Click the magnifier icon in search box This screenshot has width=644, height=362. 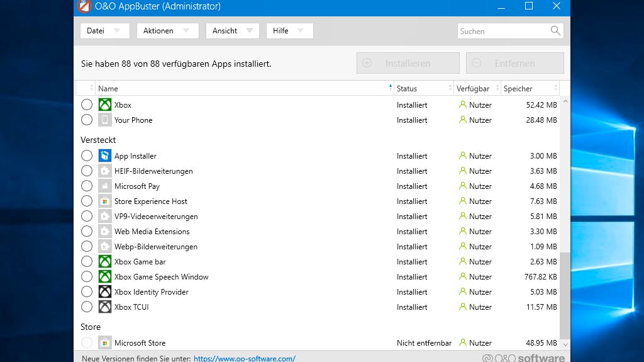tap(555, 30)
